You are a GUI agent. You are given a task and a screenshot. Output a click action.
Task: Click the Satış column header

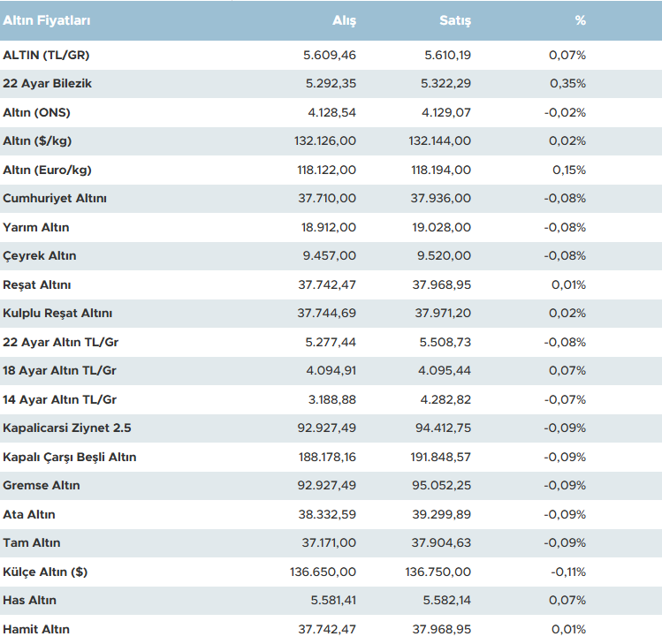pyautogui.click(x=455, y=20)
